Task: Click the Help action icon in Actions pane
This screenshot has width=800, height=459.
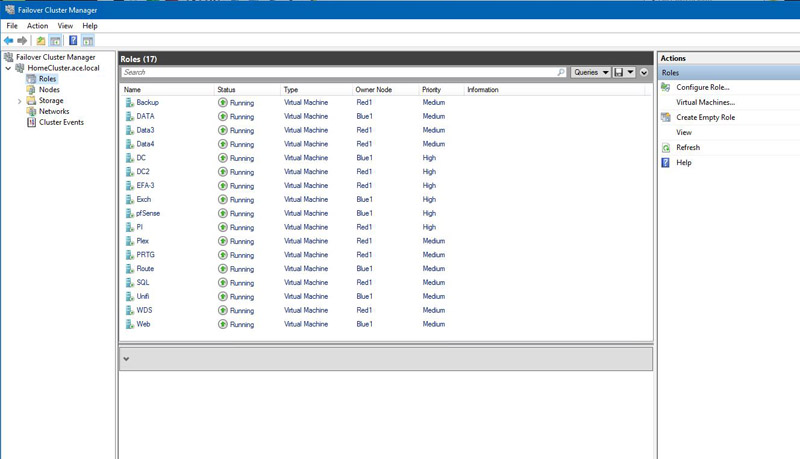Action: coord(665,163)
